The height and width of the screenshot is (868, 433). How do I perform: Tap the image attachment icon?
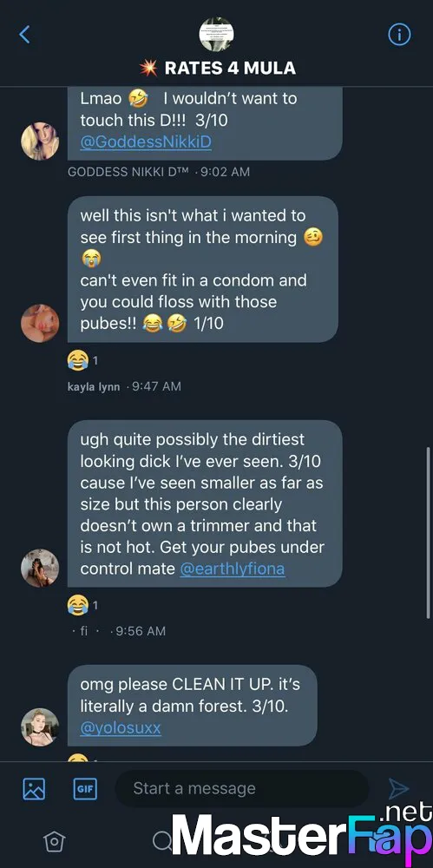(x=34, y=788)
